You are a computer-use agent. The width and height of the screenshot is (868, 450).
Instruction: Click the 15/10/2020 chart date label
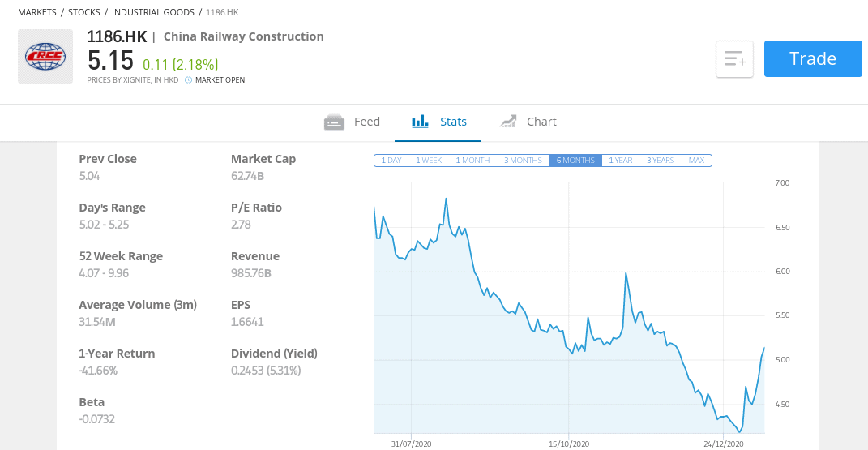pyautogui.click(x=569, y=444)
